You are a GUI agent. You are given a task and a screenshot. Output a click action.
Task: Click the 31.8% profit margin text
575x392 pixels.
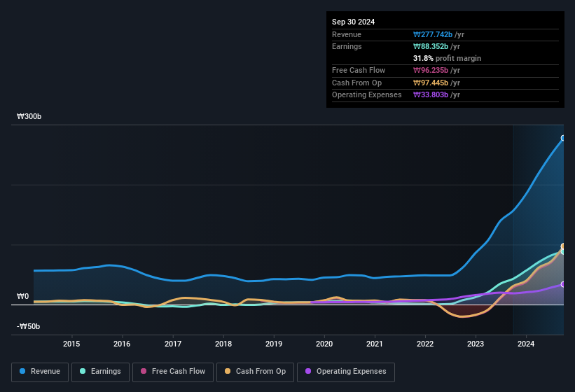pos(447,58)
